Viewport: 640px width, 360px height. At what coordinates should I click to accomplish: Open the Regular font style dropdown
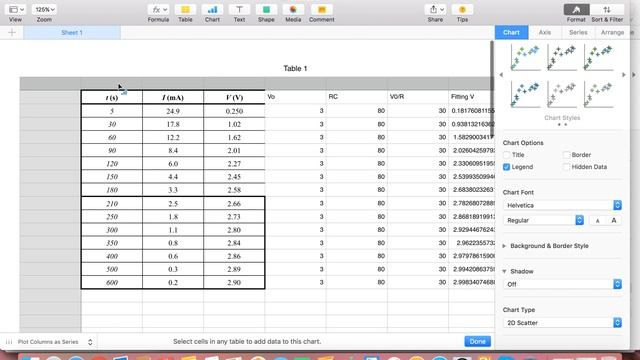[x=543, y=220]
